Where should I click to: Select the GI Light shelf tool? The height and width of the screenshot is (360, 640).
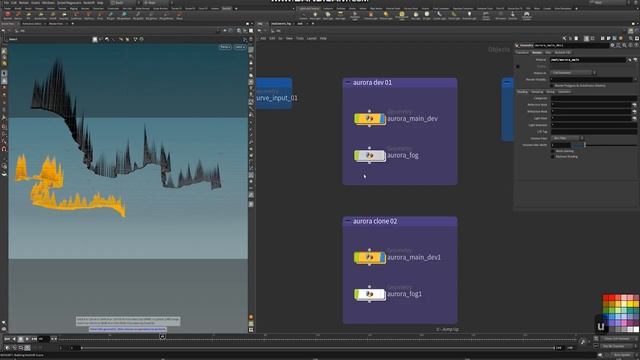[427, 15]
